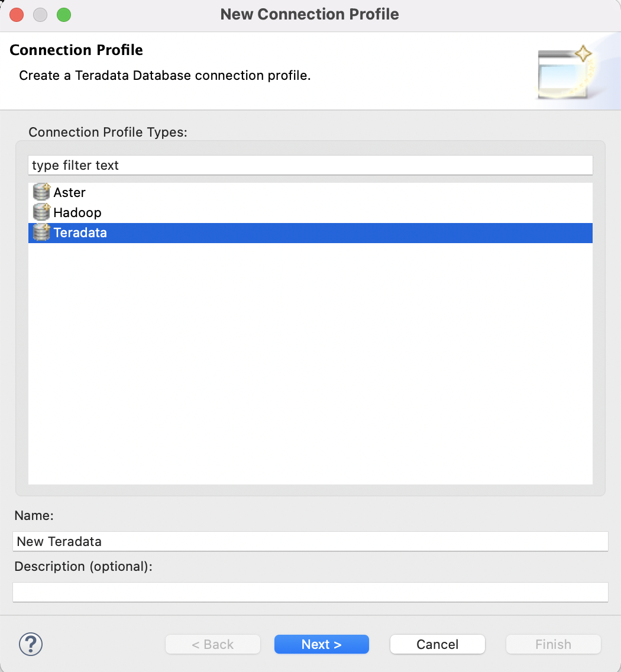Click the Teradata database icon
Viewport: 621px width, 672px height.
click(41, 232)
